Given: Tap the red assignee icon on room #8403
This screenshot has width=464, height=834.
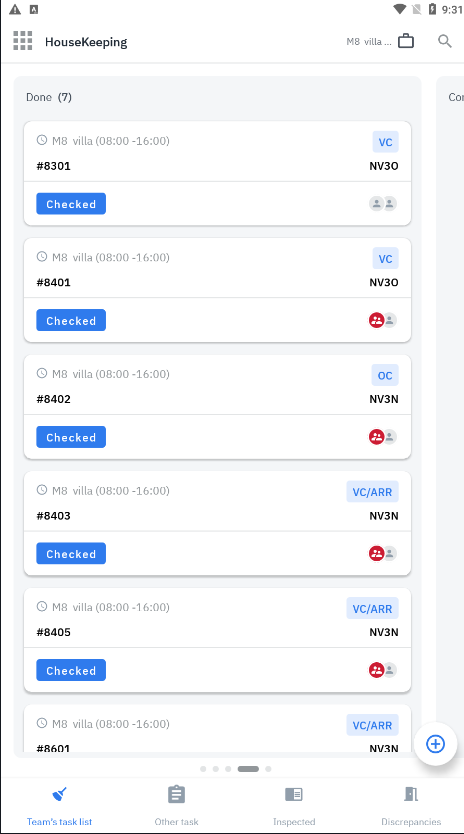Looking at the screenshot, I should coord(377,553).
